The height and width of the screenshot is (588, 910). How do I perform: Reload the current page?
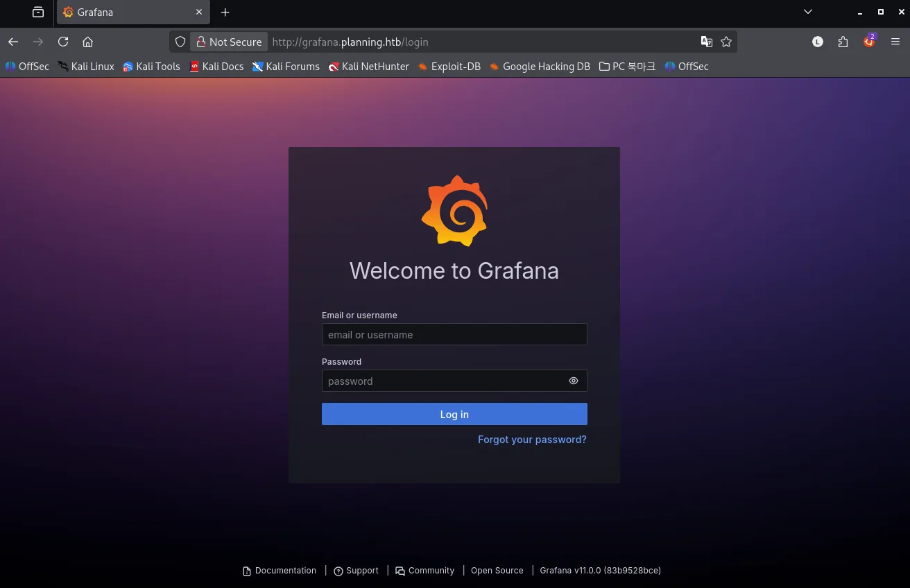(x=63, y=42)
